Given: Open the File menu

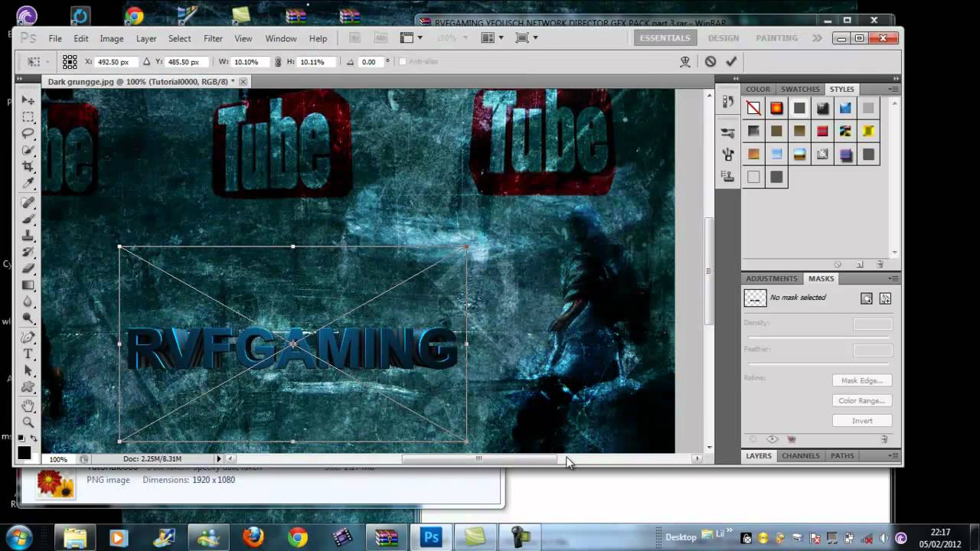Looking at the screenshot, I should click(x=55, y=38).
